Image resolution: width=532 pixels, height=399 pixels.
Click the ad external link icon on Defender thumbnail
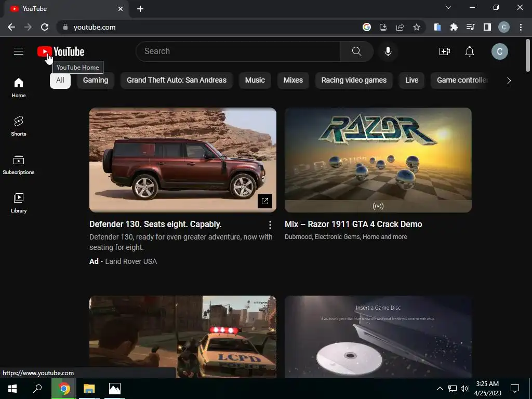pyautogui.click(x=264, y=201)
